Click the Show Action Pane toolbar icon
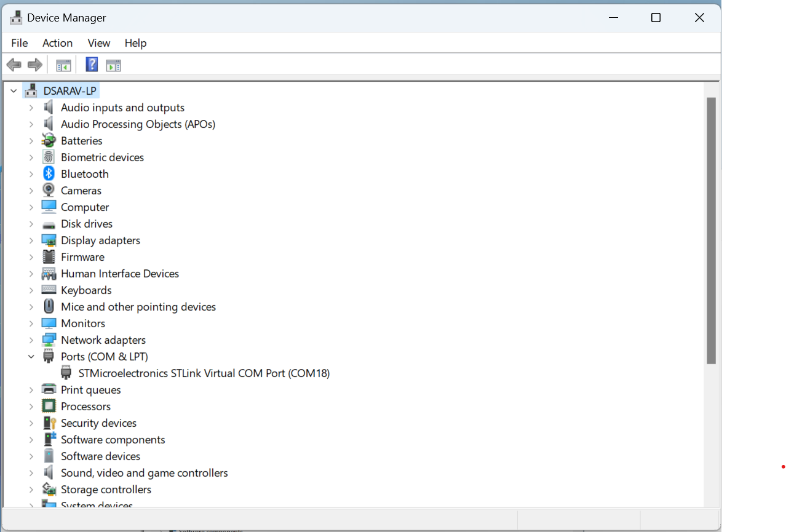The image size is (786, 532). tap(113, 64)
